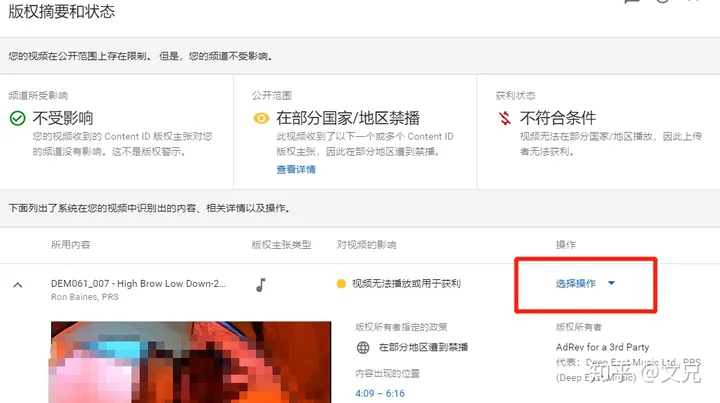Image resolution: width=720 pixels, height=403 pixels.
Task: Open the 查看详情 link
Action: click(x=296, y=169)
